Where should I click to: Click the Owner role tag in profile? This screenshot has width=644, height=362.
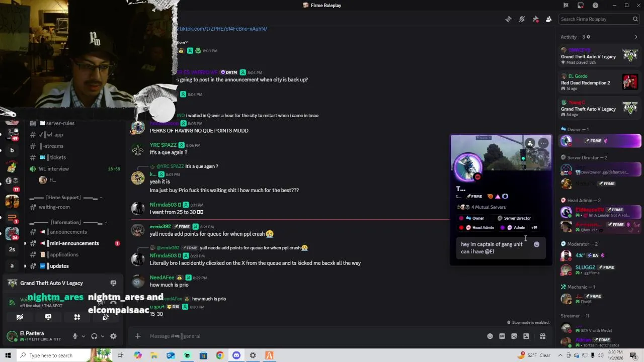[471, 218]
